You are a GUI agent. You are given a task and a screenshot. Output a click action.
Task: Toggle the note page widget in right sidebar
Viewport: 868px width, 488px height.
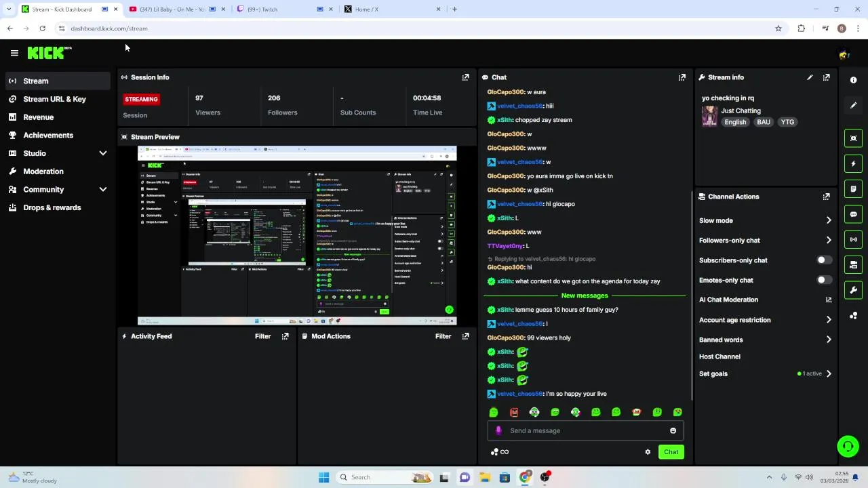(853, 188)
